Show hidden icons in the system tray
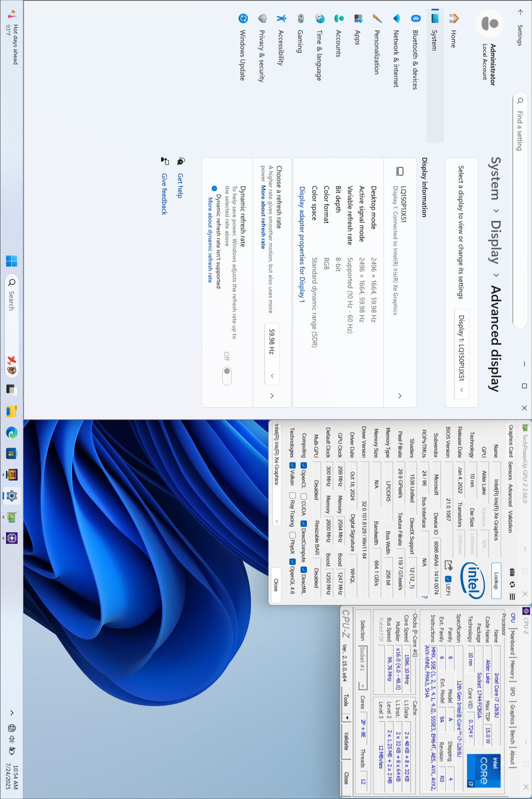The width and height of the screenshot is (532, 799). (12, 713)
